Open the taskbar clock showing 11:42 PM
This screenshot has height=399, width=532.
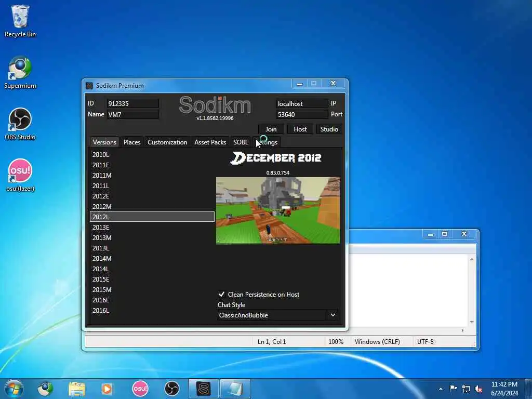pyautogui.click(x=504, y=389)
